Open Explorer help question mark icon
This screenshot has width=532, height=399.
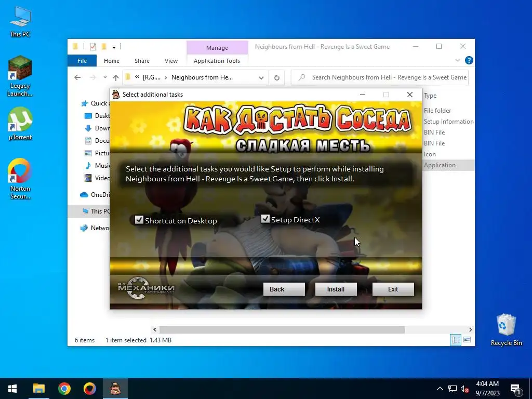click(469, 60)
